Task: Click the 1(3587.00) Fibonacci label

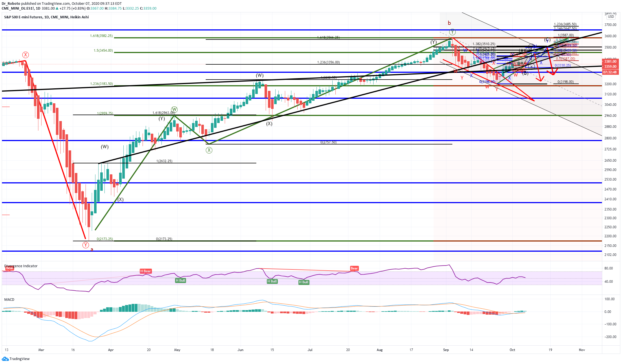Action: click(x=566, y=35)
